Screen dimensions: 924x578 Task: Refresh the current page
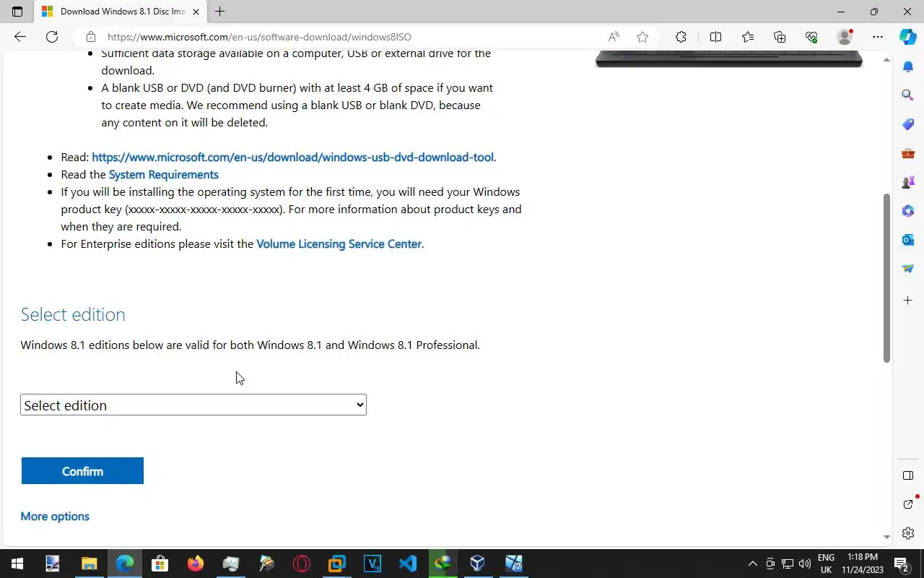(x=52, y=37)
